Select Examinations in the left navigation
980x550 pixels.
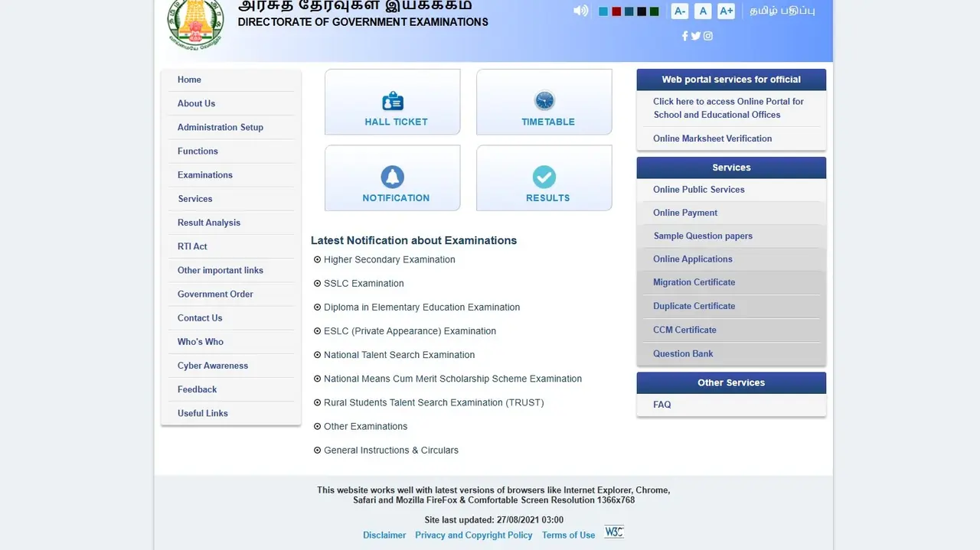pos(204,174)
